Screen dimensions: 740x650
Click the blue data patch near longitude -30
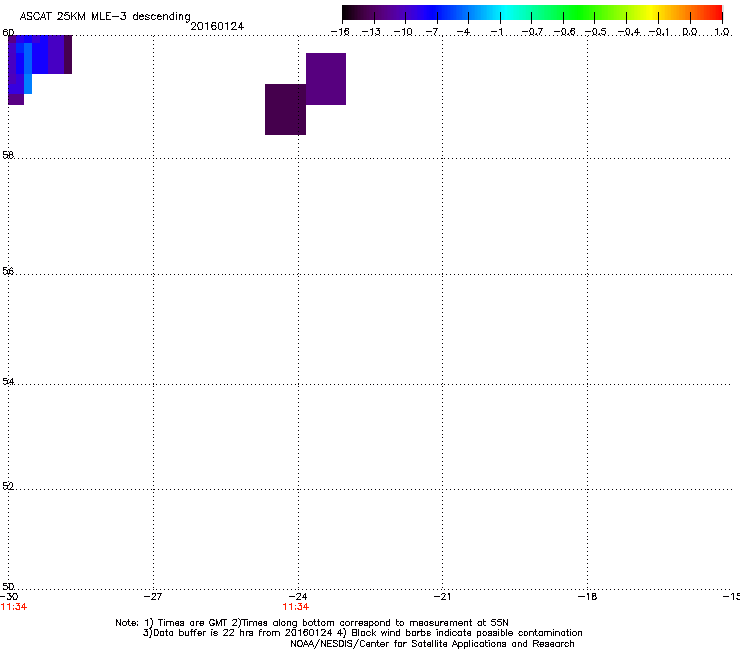pos(40,69)
